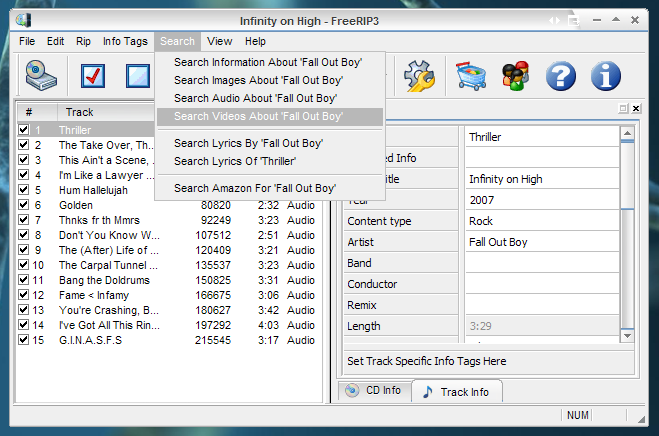Click the deselect all tracks blank-box icon
The width and height of the screenshot is (659, 436).
point(138,76)
